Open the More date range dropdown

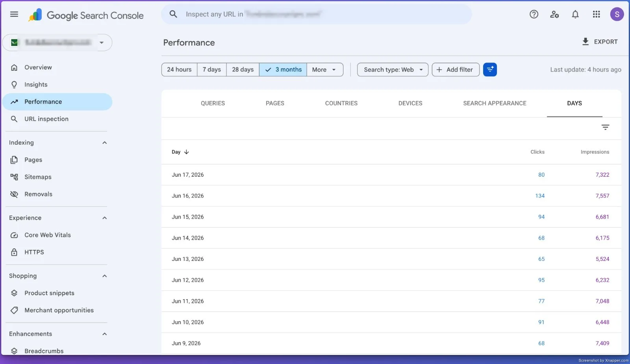pyautogui.click(x=325, y=70)
